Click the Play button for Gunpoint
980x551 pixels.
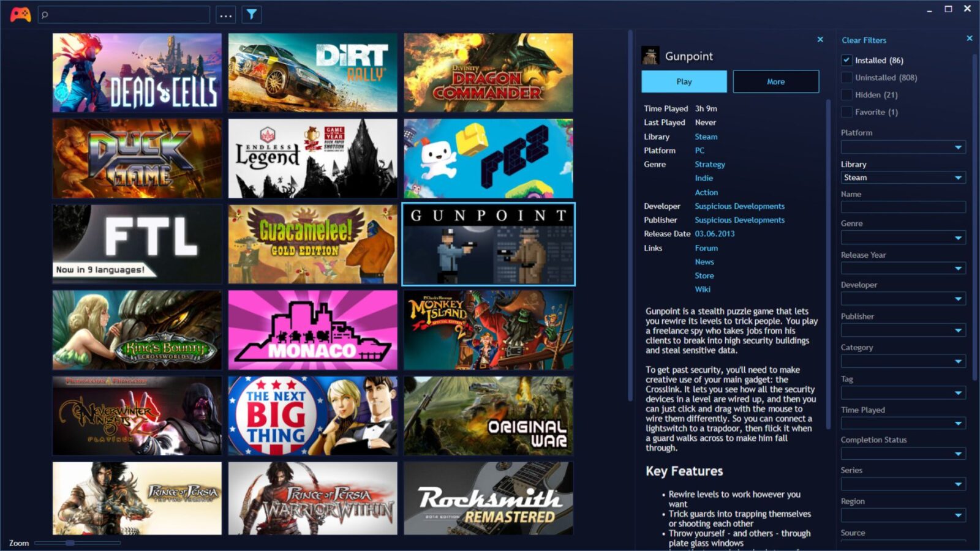[x=683, y=81]
